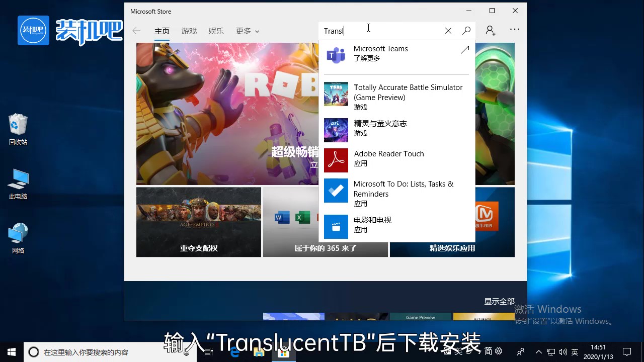Screen dimensions: 644x362
Task: Choose Microsoft To Do suggestion
Action: (x=396, y=193)
